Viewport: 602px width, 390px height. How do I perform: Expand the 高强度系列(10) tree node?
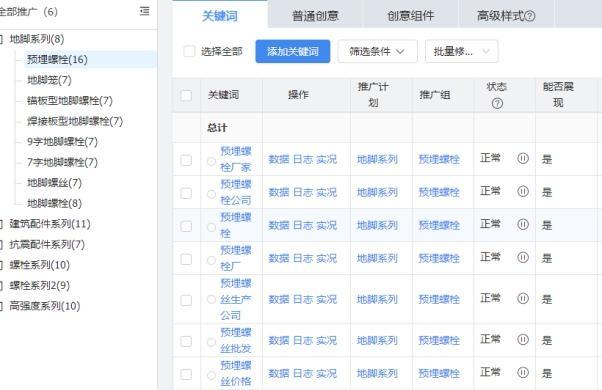1,306
